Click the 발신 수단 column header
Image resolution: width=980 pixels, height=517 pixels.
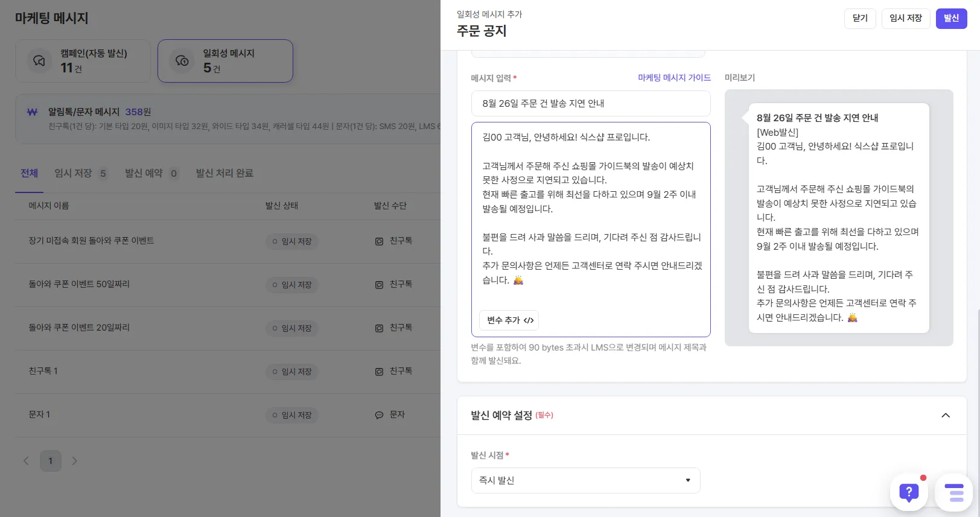coord(390,206)
